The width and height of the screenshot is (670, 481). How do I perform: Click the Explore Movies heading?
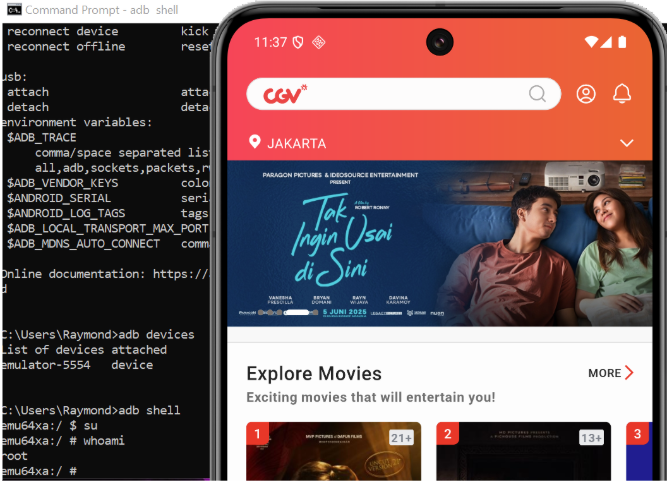click(x=314, y=373)
